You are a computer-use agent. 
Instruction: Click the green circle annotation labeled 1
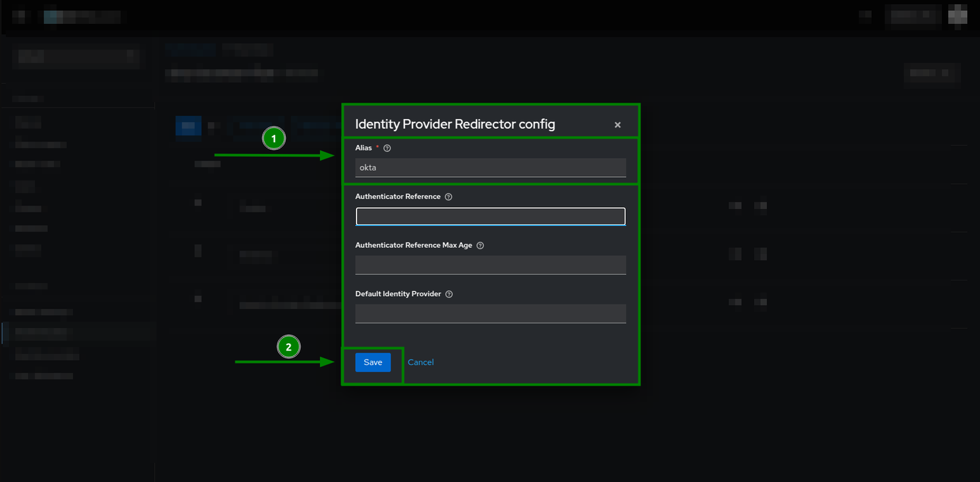point(274,138)
